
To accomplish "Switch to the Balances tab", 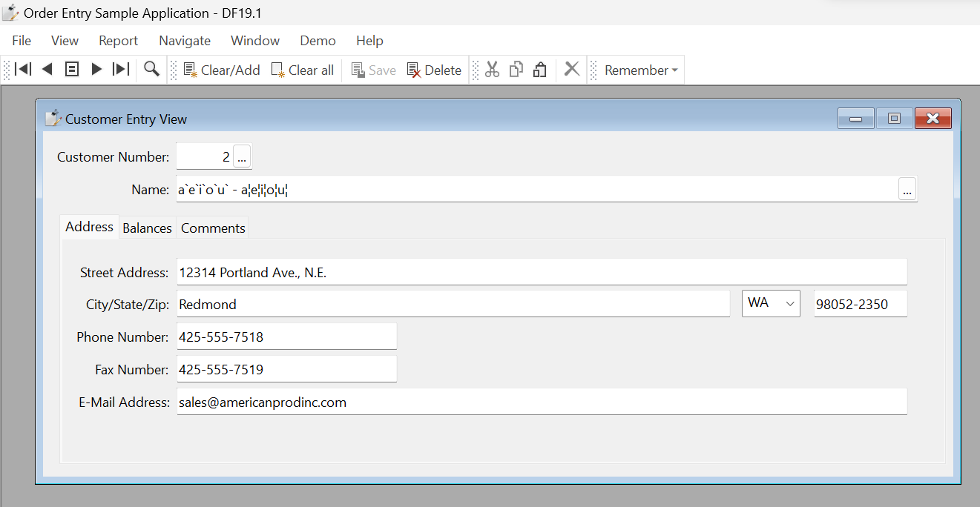I will click(147, 228).
